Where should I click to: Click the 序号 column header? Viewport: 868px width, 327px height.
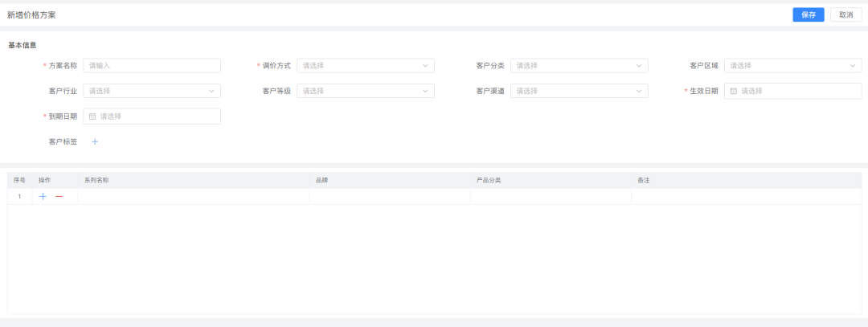[19, 181]
